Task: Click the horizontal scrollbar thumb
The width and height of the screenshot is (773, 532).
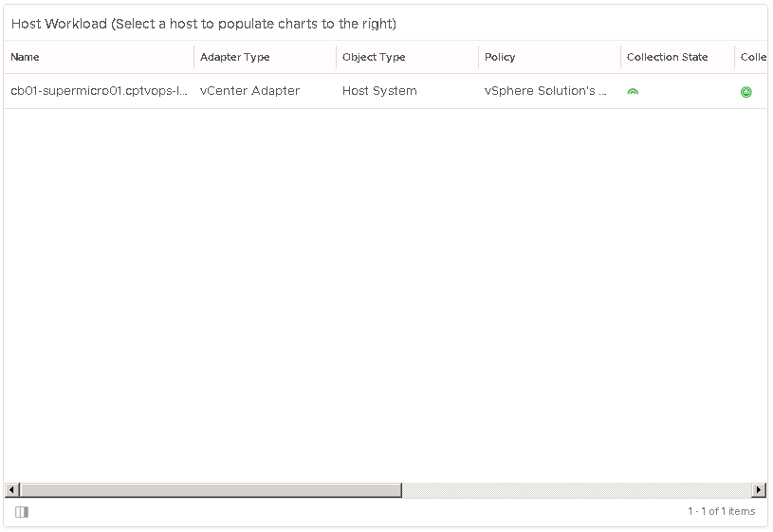Action: point(210,490)
